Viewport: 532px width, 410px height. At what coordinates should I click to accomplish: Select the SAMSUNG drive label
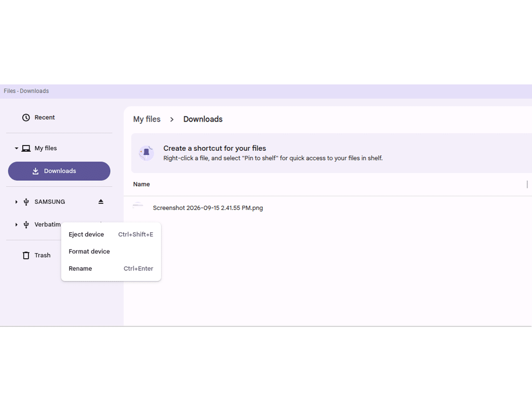tap(49, 202)
